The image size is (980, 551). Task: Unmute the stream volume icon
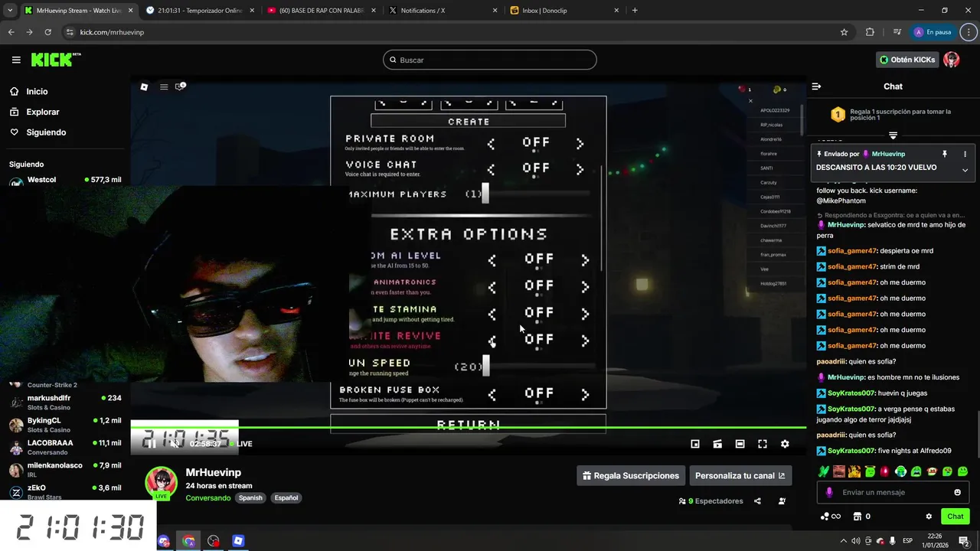[x=175, y=444]
